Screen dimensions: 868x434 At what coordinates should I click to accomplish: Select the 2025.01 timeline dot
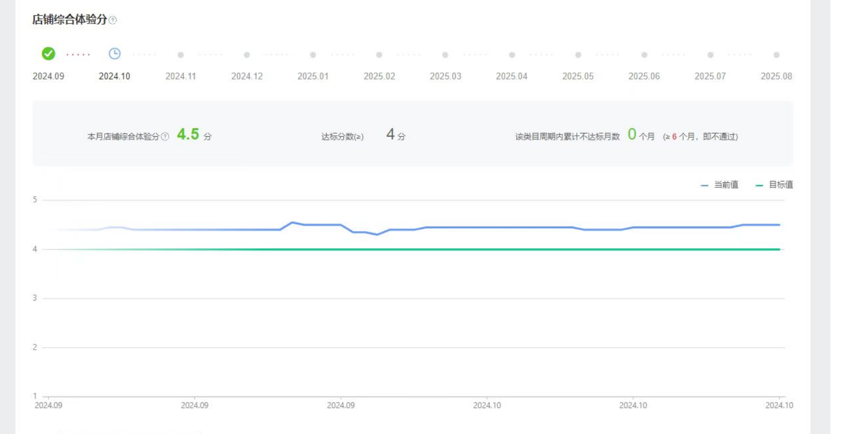[313, 55]
